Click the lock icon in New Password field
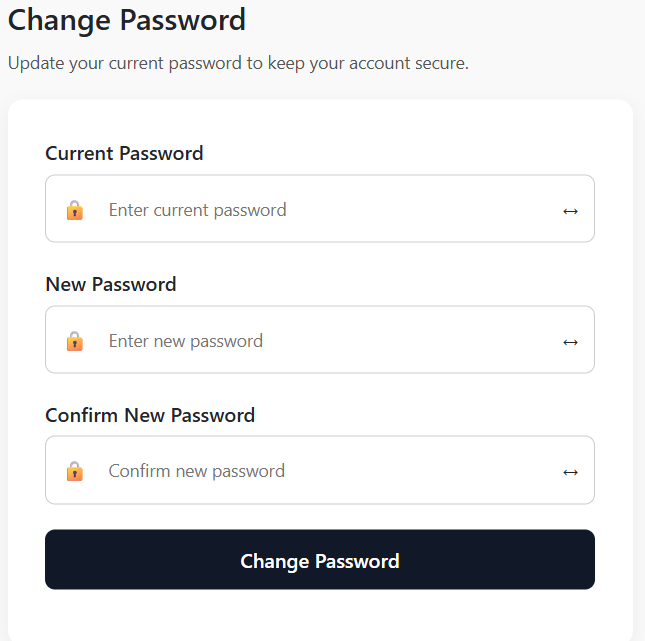 [x=75, y=341]
